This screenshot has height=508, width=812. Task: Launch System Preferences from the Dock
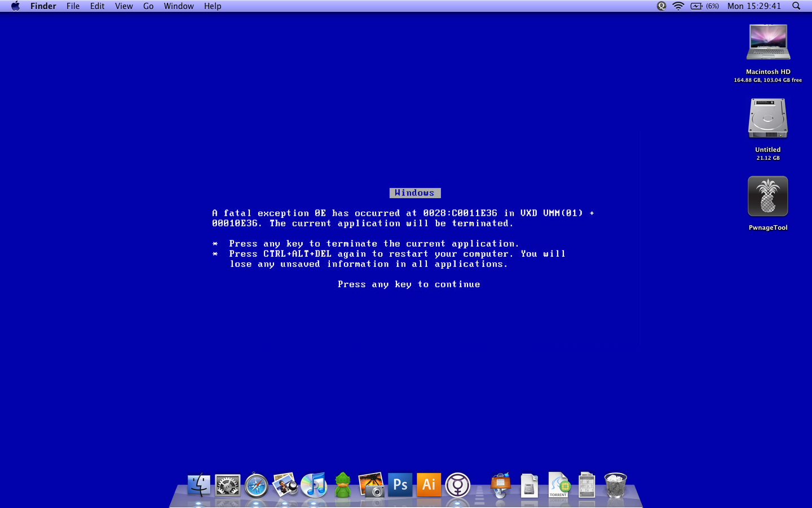(228, 485)
